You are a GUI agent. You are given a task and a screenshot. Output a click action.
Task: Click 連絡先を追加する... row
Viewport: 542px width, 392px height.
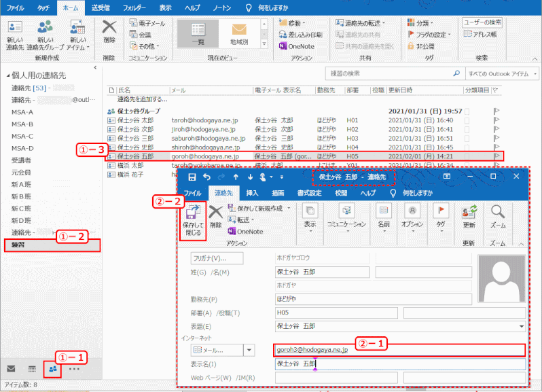143,100
